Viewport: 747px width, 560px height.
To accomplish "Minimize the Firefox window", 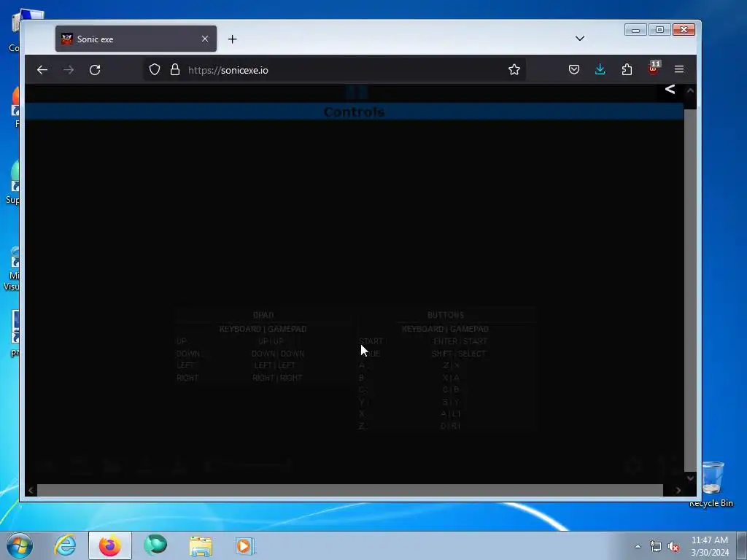I will pos(635,30).
